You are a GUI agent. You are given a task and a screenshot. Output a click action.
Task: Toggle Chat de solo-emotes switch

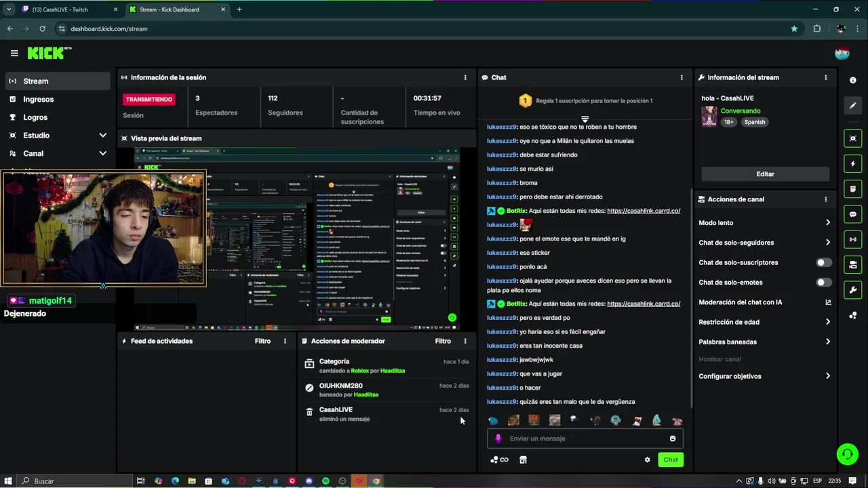(x=823, y=282)
